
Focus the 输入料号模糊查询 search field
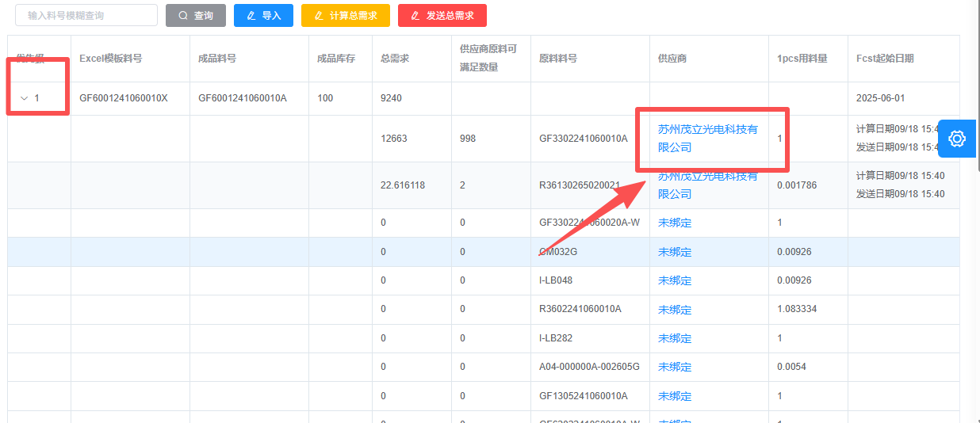[x=86, y=16]
